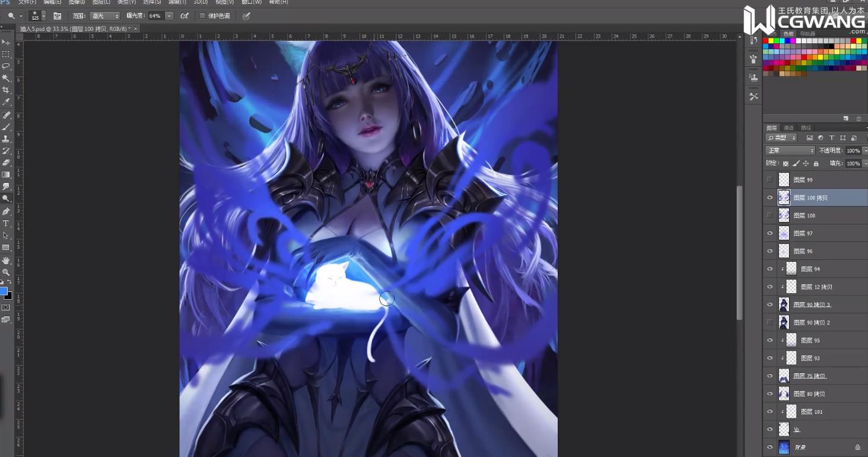Hide layer 图层 96
Viewport: 868px width, 457px height.
770,251
